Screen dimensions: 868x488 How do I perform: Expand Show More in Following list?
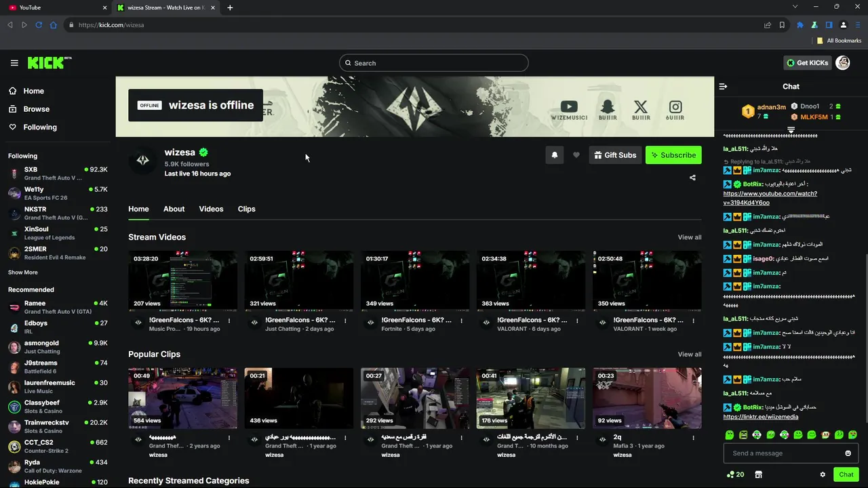23,272
